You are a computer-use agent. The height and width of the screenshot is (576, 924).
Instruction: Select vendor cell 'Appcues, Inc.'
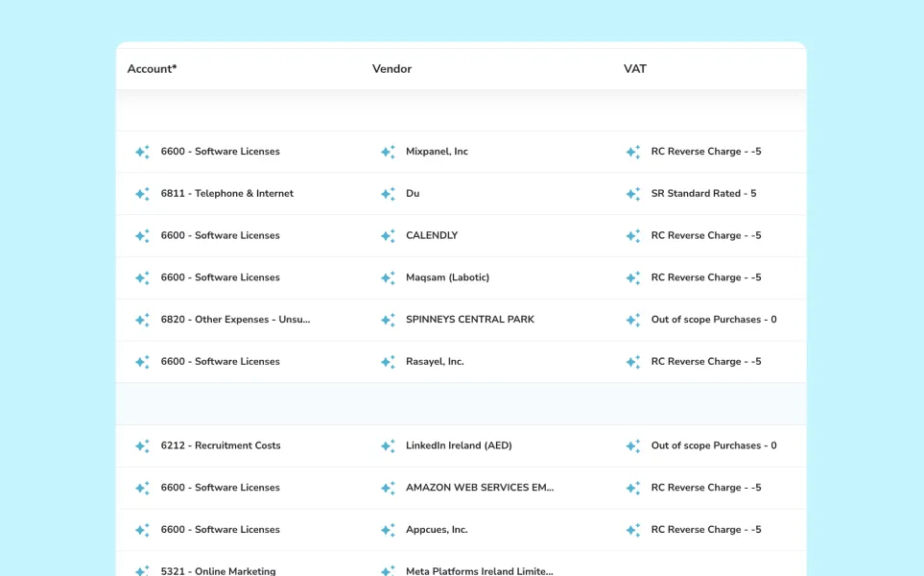click(437, 529)
